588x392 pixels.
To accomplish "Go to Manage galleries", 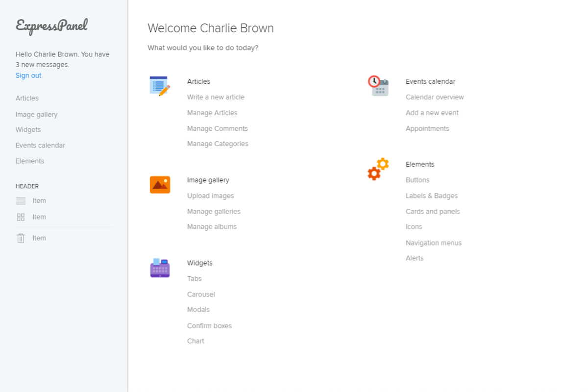I will (x=214, y=212).
